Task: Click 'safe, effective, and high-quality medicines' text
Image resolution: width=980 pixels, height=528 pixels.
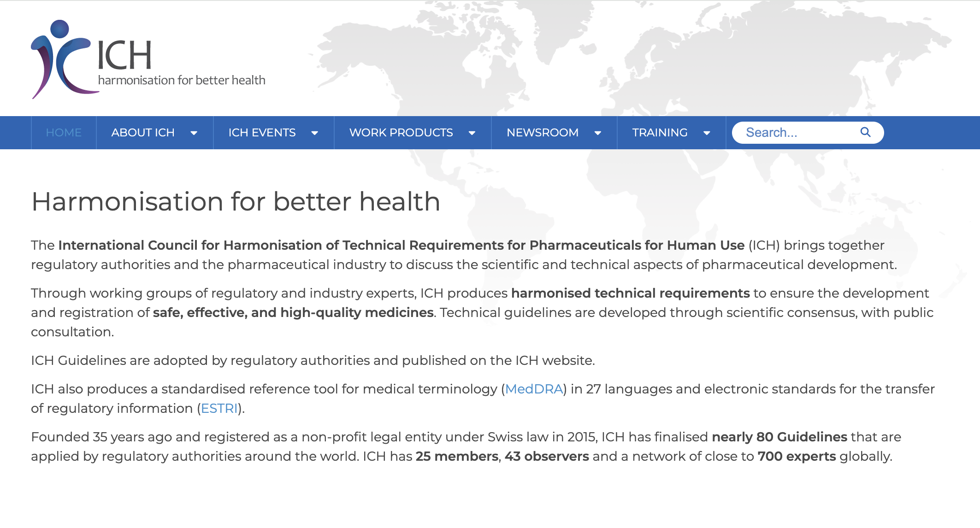Action: (293, 312)
